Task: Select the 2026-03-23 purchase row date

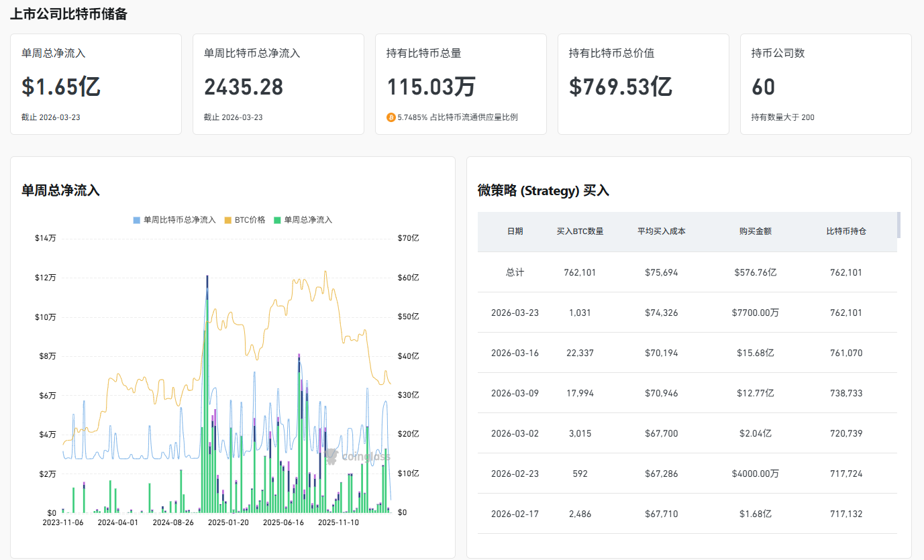Action: point(515,313)
